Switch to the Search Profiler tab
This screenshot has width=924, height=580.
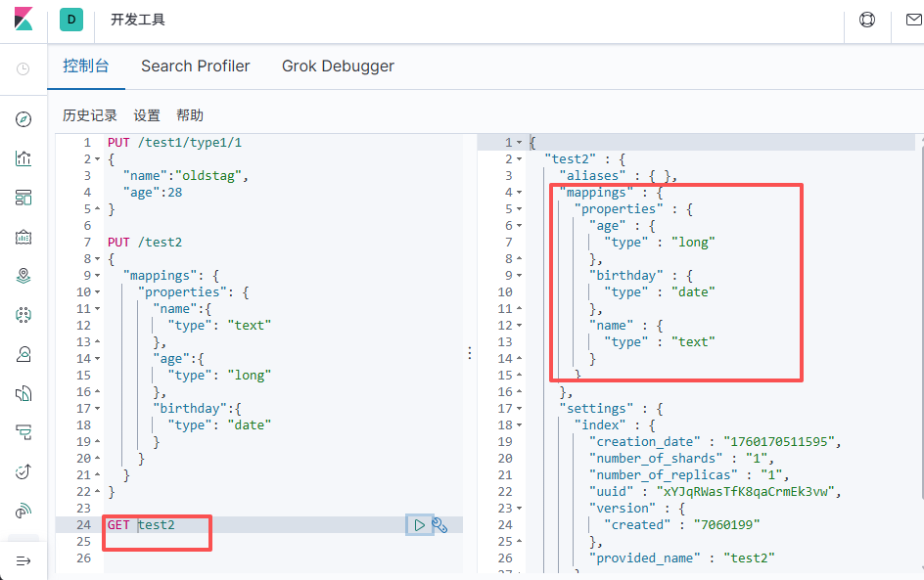pyautogui.click(x=195, y=67)
